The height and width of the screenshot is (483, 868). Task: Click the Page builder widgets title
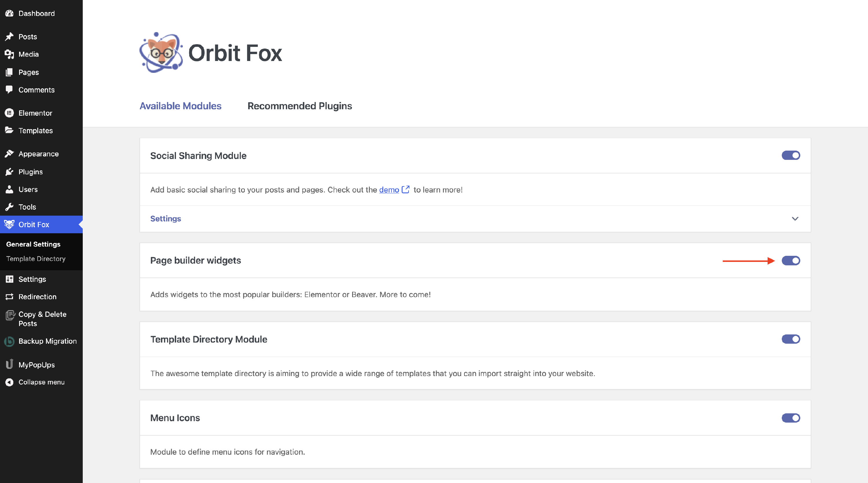point(195,260)
